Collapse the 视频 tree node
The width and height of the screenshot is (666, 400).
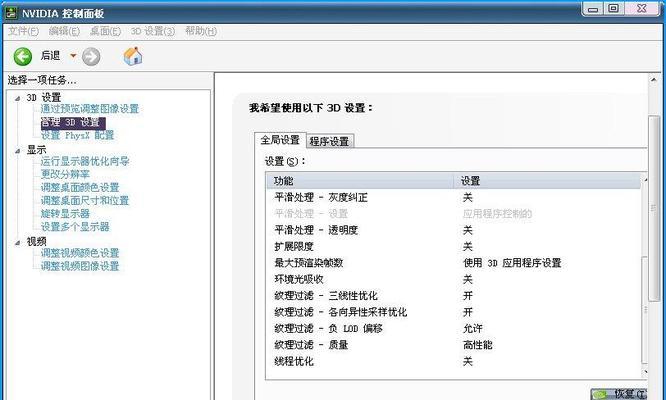point(17,242)
